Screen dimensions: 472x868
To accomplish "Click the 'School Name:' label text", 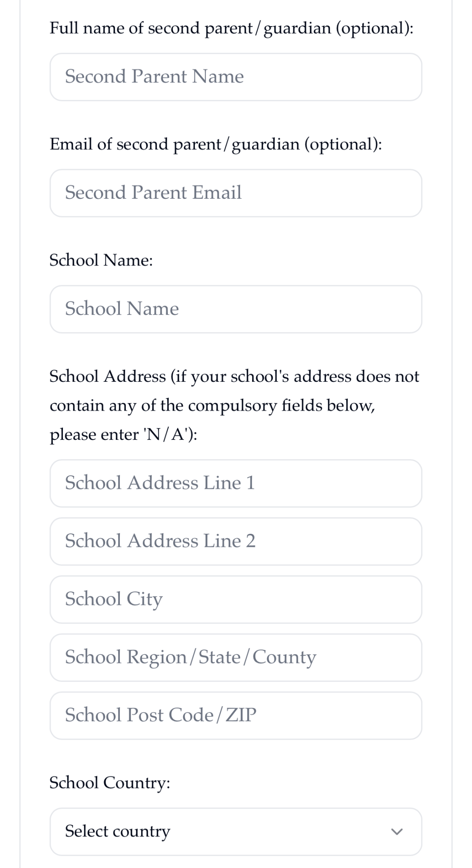I will pos(101,260).
